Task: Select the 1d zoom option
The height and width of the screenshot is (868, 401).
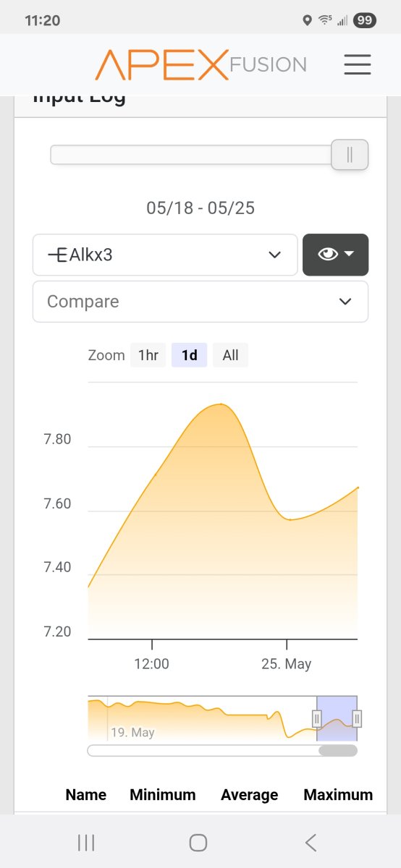Action: pyautogui.click(x=190, y=355)
